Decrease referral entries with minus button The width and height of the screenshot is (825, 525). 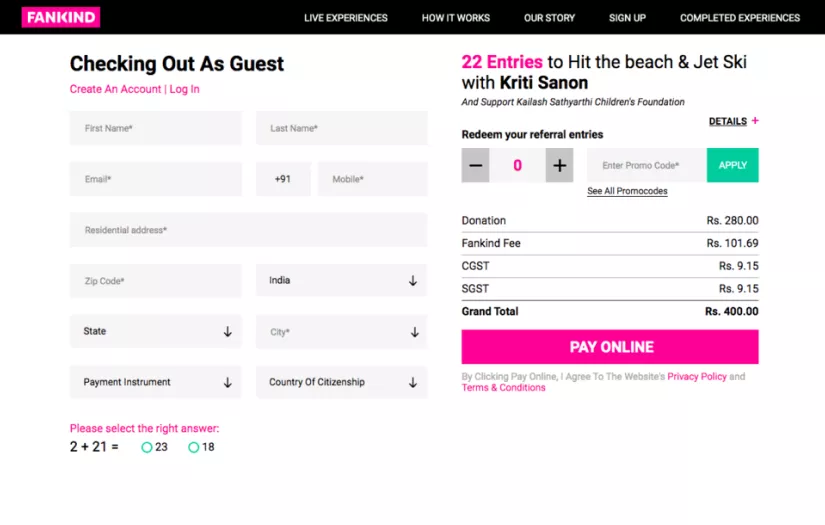click(x=475, y=165)
